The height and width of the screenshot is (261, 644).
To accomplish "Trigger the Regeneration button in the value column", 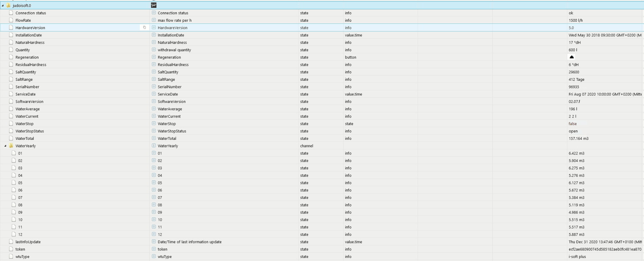I will (572, 57).
